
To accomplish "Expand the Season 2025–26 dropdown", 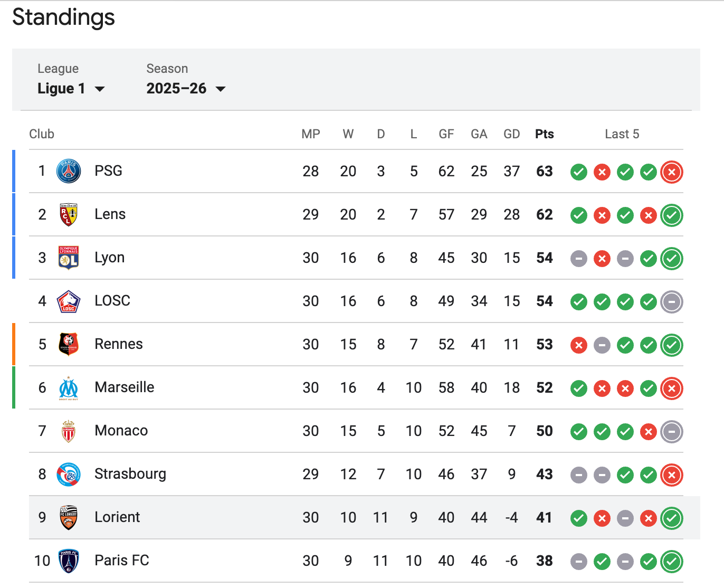I will coord(186,89).
